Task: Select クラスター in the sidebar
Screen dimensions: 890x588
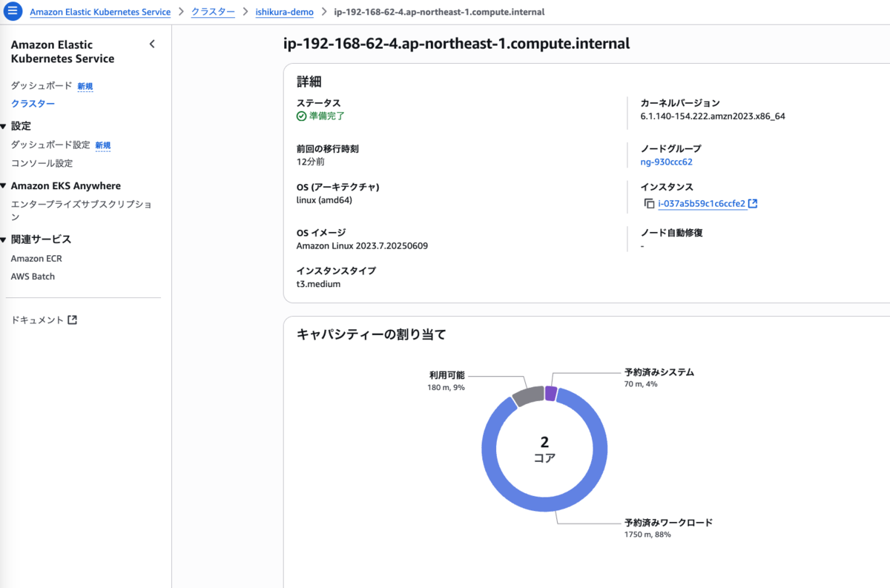Action: [x=33, y=104]
